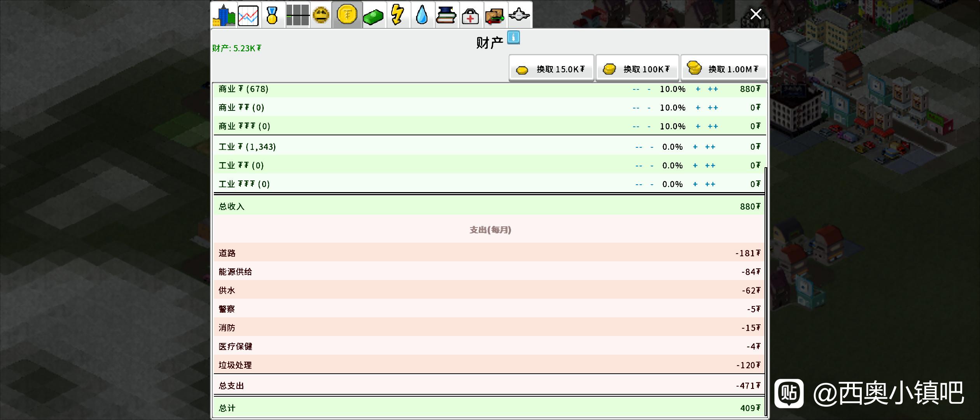Screen dimensions: 980x420
Task: Open the books education tab
Action: click(446, 15)
